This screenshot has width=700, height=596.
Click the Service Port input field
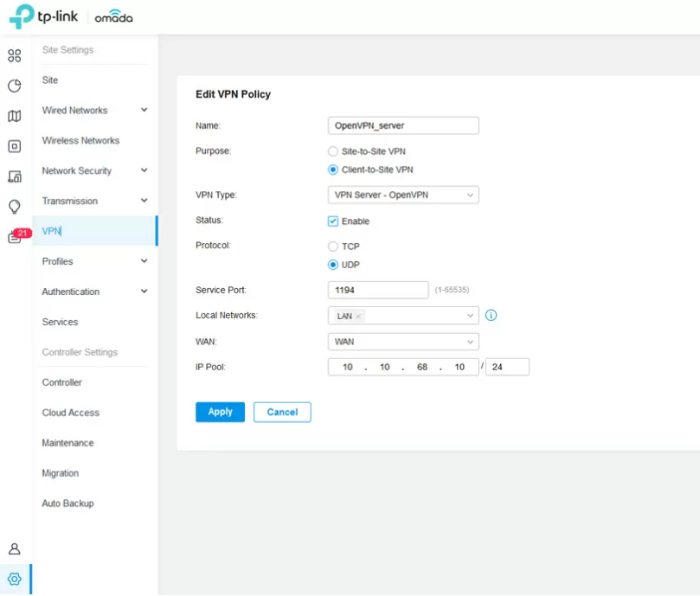(378, 290)
